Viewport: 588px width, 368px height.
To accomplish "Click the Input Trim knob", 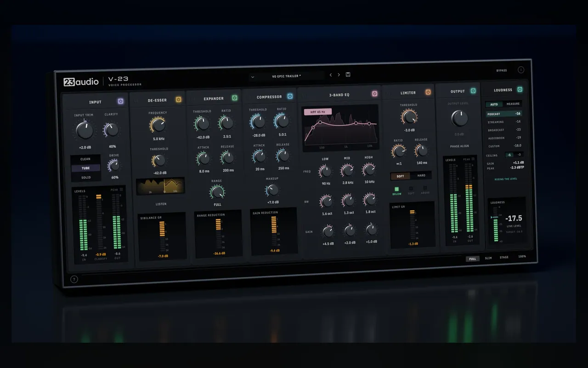I will (84, 131).
